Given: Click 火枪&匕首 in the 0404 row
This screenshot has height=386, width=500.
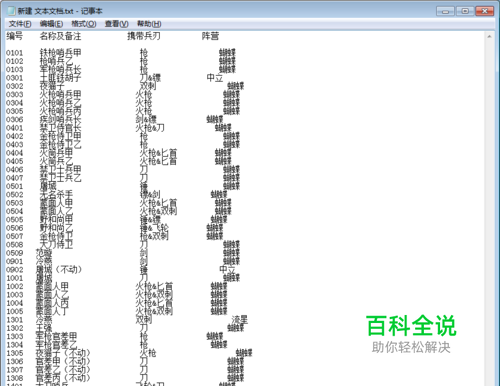Looking at the screenshot, I should click(158, 153).
